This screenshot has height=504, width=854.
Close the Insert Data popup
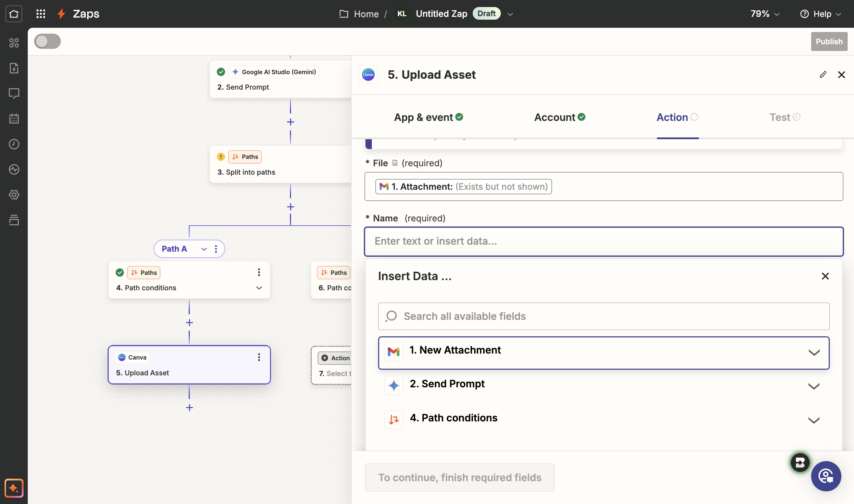tap(825, 276)
